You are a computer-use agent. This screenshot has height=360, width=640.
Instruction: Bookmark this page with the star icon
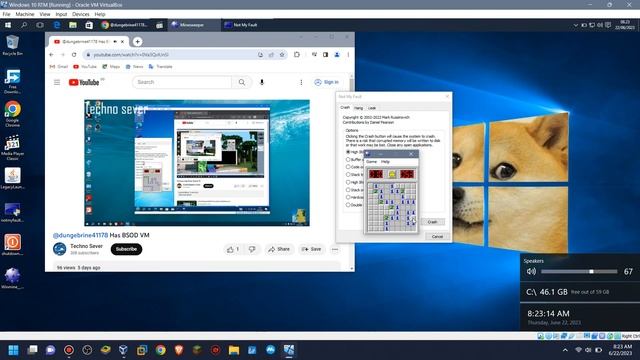click(282, 55)
